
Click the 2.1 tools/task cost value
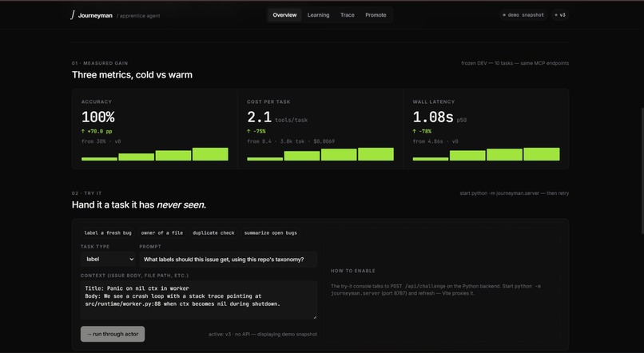(x=259, y=117)
